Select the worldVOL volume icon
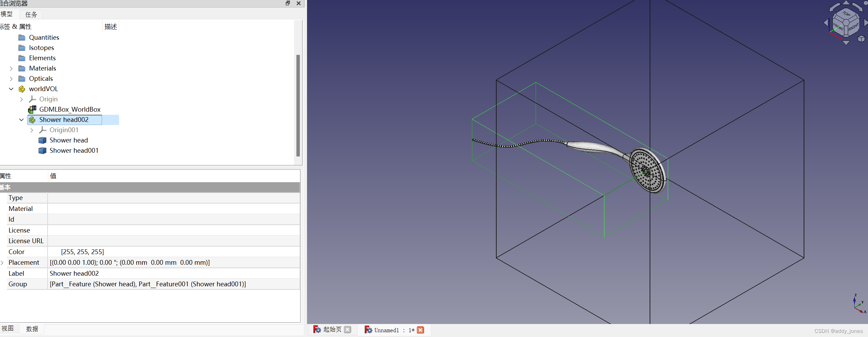This screenshot has height=337, width=868. pos(22,89)
